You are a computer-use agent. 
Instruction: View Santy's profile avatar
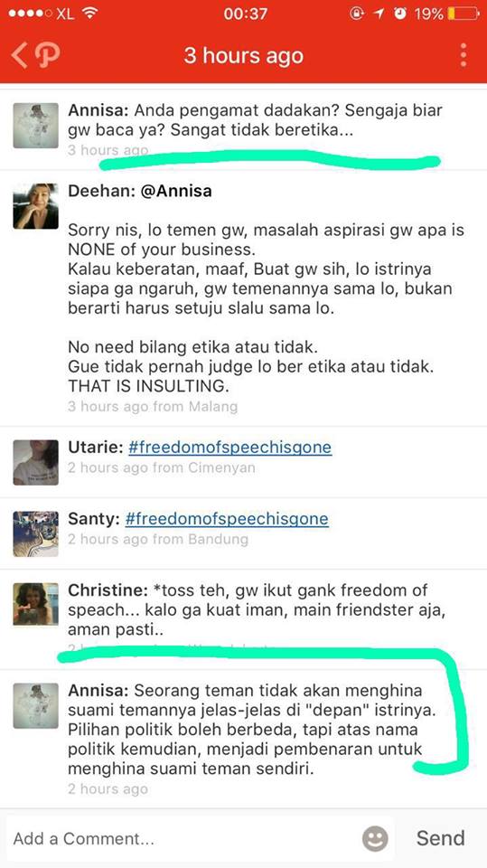[35, 533]
